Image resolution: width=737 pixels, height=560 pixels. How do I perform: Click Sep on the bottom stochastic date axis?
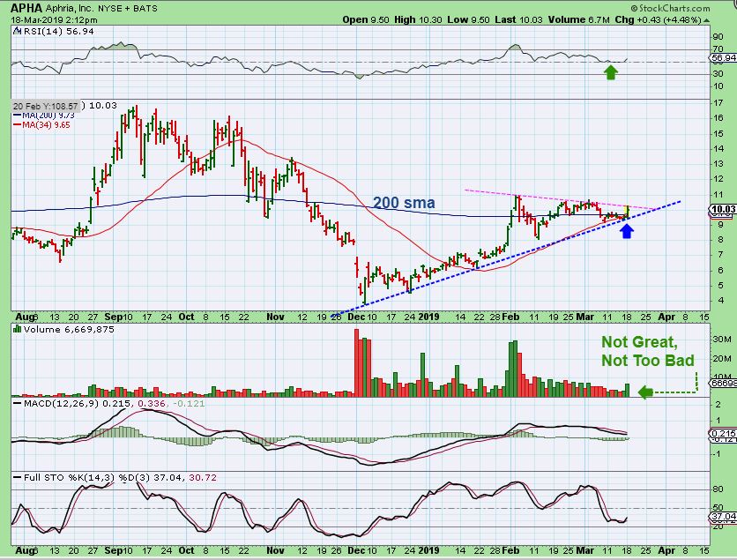(113, 550)
